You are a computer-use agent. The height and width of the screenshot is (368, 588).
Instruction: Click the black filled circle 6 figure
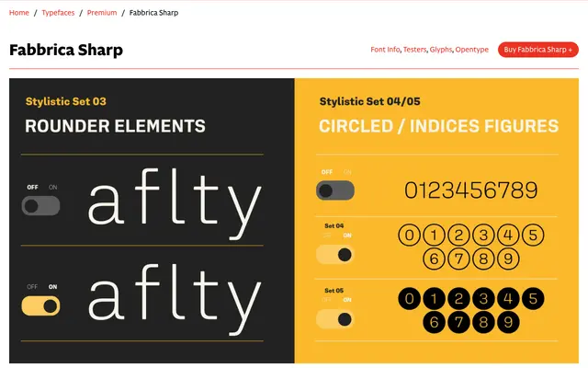434,322
